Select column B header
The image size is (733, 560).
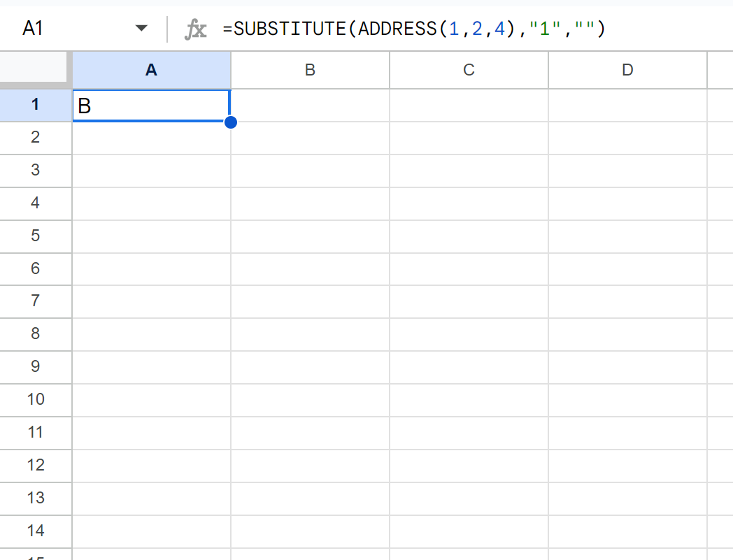tap(310, 70)
